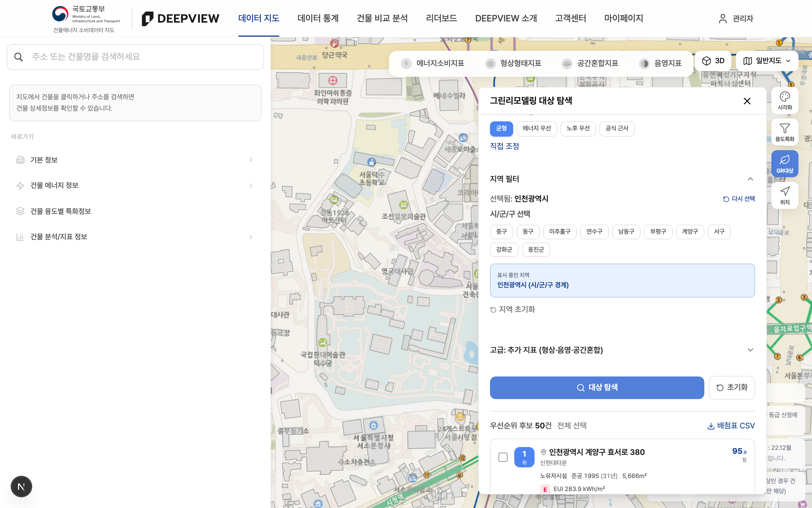This screenshot has height=508, width=812.
Task: Open the 건물 비교 분석 tab
Action: click(382, 18)
